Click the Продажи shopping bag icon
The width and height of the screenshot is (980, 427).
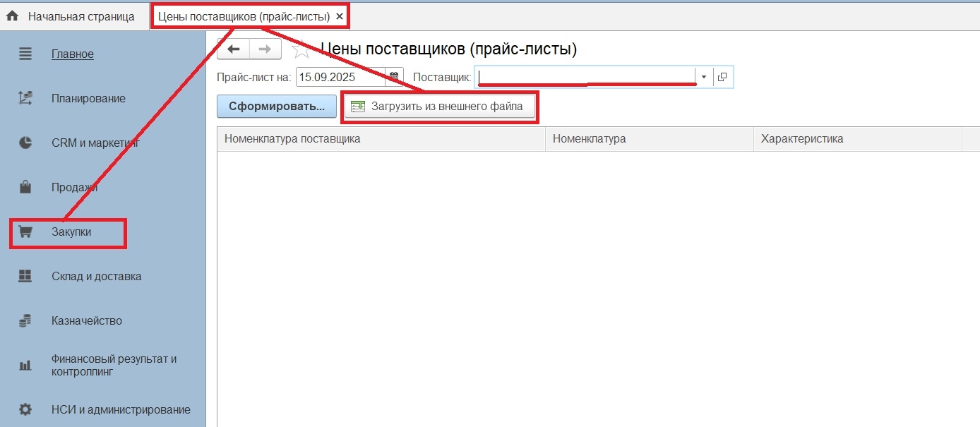pos(25,187)
